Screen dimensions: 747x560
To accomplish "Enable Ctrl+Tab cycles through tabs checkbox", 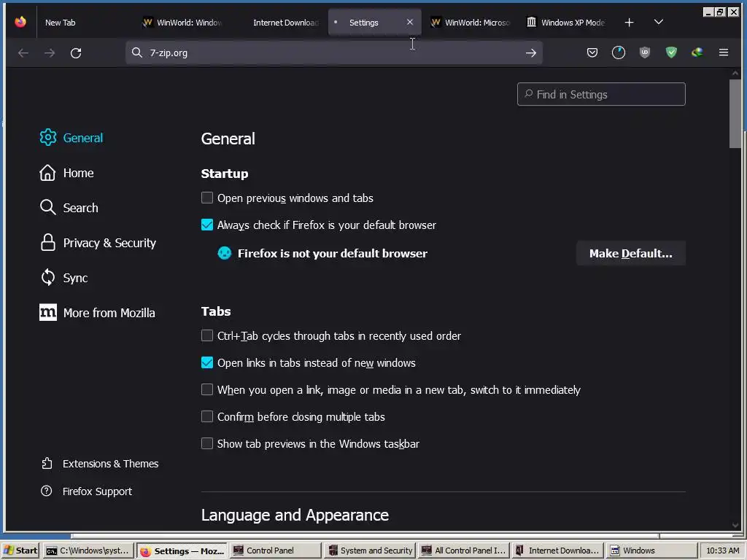I will (x=206, y=335).
